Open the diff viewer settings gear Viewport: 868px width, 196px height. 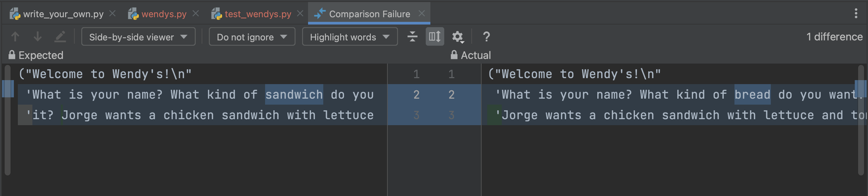[x=457, y=37]
